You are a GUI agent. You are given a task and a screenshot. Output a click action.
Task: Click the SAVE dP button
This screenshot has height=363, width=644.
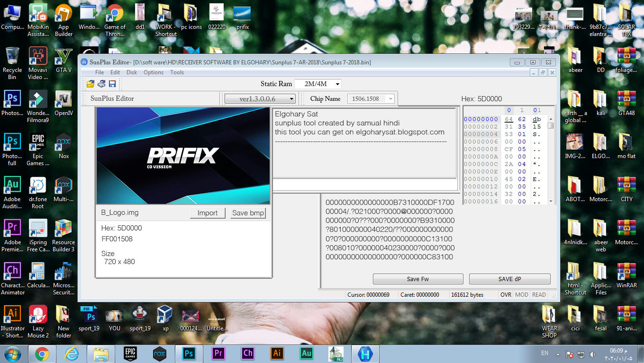[x=510, y=279]
